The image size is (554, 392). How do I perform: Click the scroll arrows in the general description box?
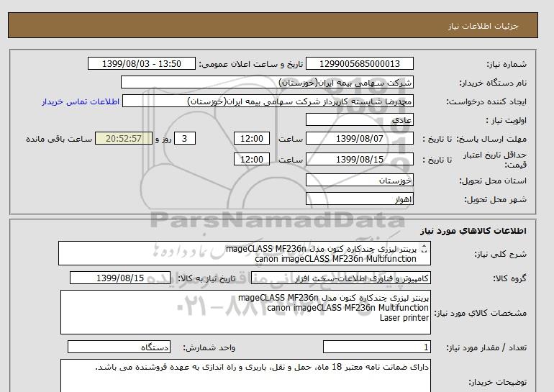(424, 249)
